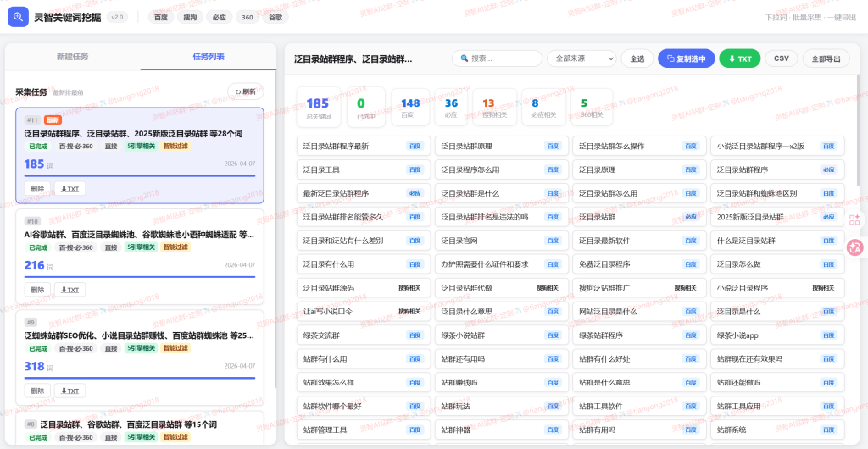This screenshot has width=868, height=449.
Task: Switch to the 任务列表 tab
Action: (209, 57)
